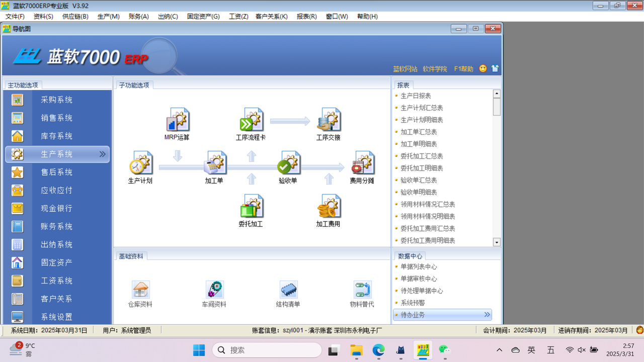Expand the 生产系统 chevron arrow
Screen dimensions: 644x362
pos(102,154)
